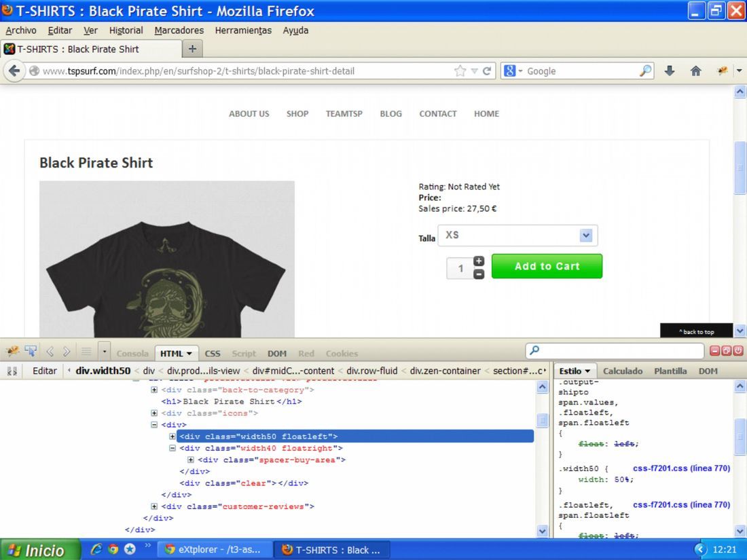Click the Firebug bug icon in panel
This screenshot has width=747, height=560.
[x=13, y=352]
